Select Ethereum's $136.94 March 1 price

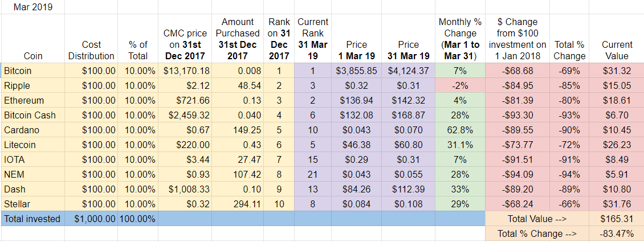point(356,100)
